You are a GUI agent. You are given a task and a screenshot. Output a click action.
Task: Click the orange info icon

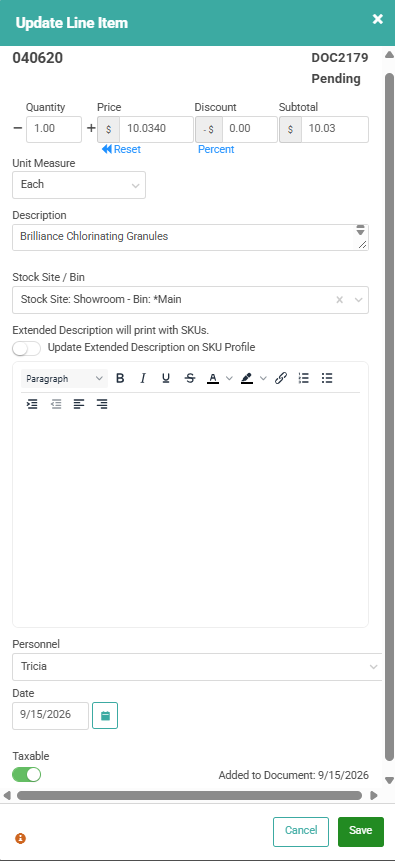tap(20, 838)
